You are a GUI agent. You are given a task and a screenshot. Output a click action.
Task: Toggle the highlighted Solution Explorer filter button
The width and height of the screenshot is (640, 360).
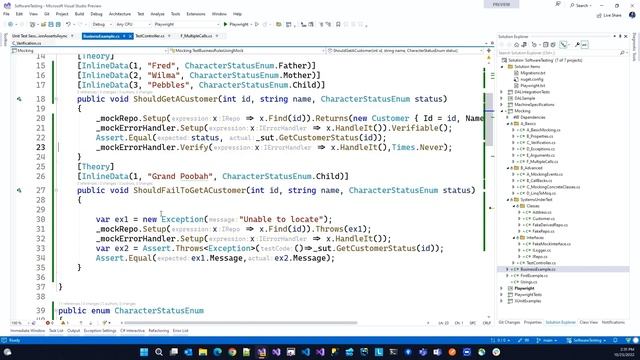click(x=564, y=44)
